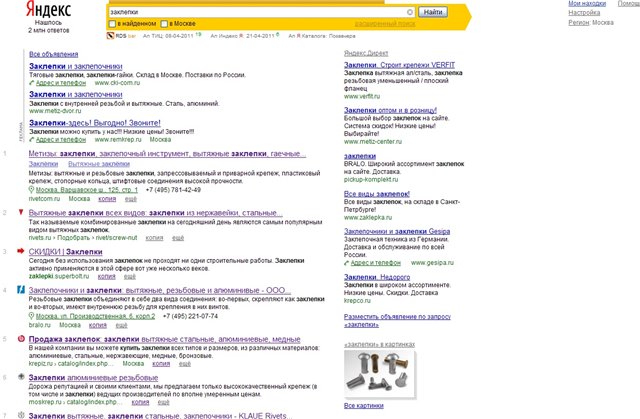Open Direct ad 'Все виды заклепок!'
Image resolution: width=640 pixels, height=419 pixels.
coord(377,194)
